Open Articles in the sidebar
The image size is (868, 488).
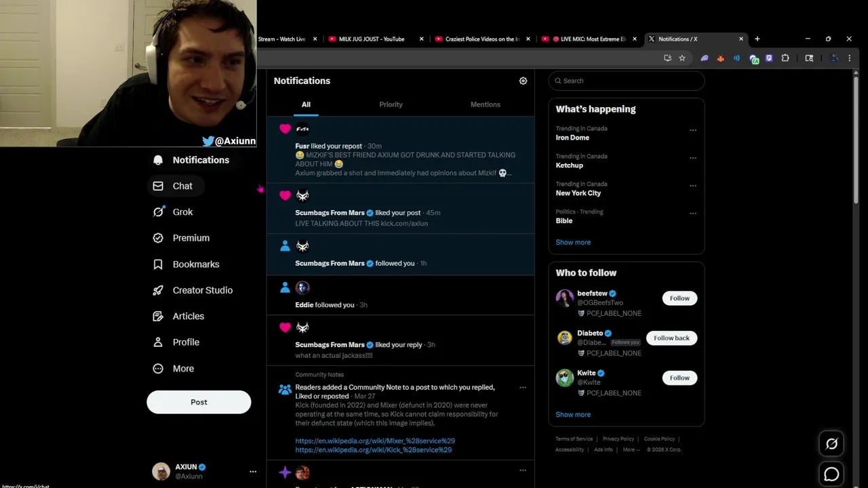point(178,317)
